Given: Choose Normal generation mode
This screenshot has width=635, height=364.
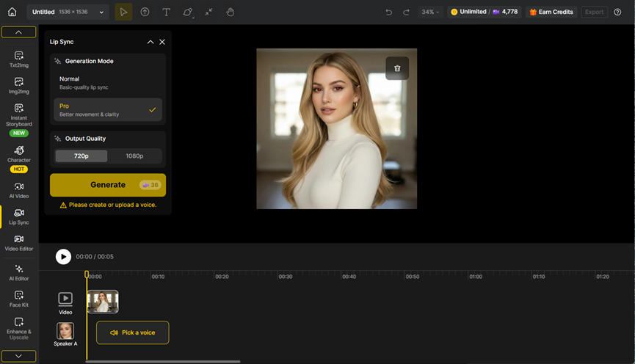Looking at the screenshot, I should point(108,82).
